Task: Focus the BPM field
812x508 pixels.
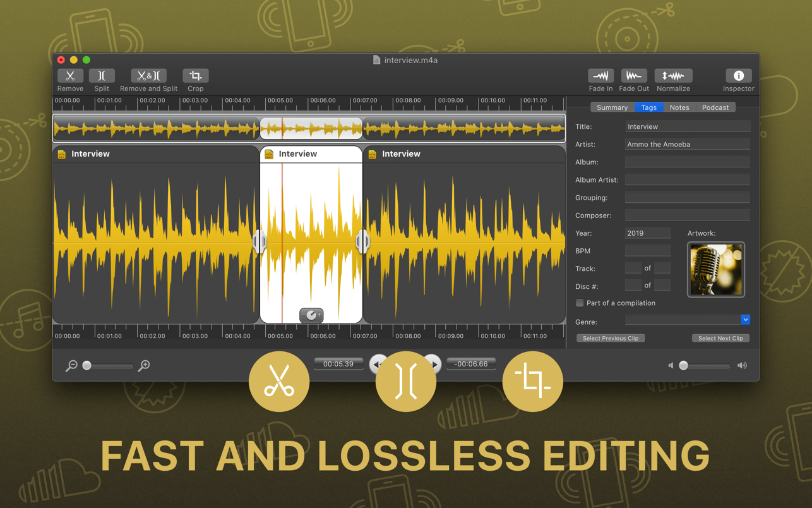Action: pos(648,250)
